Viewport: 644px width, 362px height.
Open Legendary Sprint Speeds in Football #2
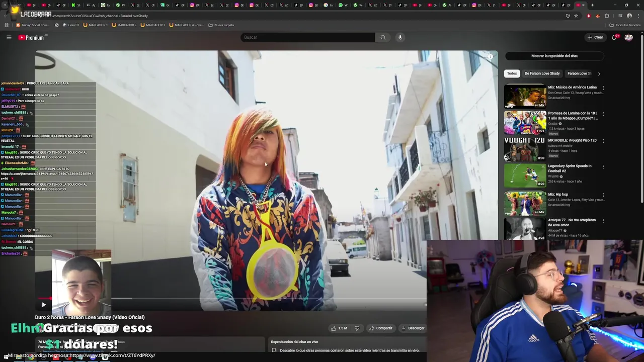(x=525, y=175)
